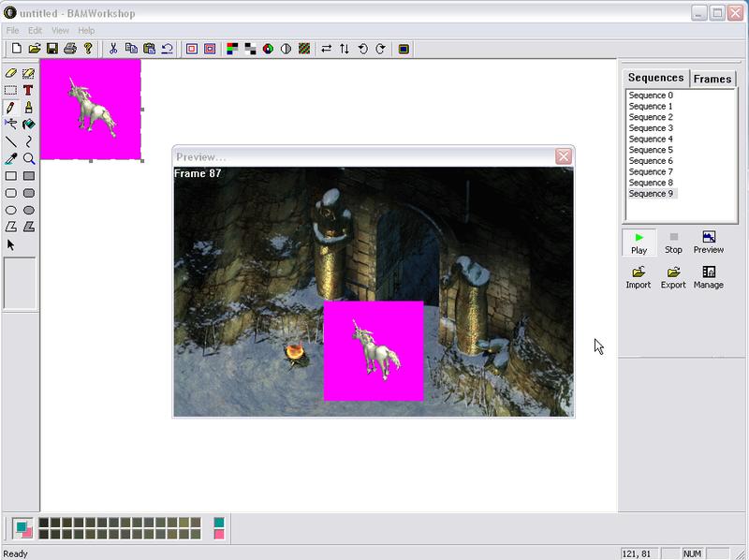Open a file via folder toolbar icon
Viewport: 749px width, 560px height.
35,49
